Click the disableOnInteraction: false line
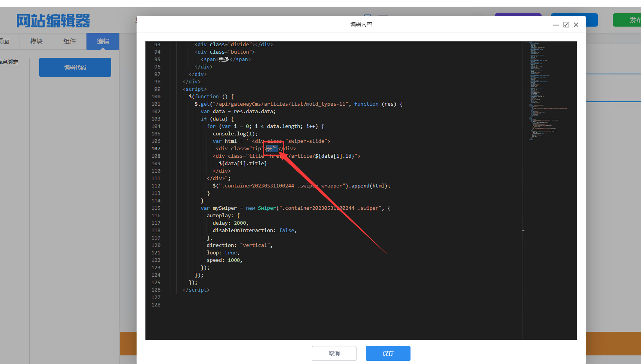This screenshot has height=364, width=641. [255, 231]
